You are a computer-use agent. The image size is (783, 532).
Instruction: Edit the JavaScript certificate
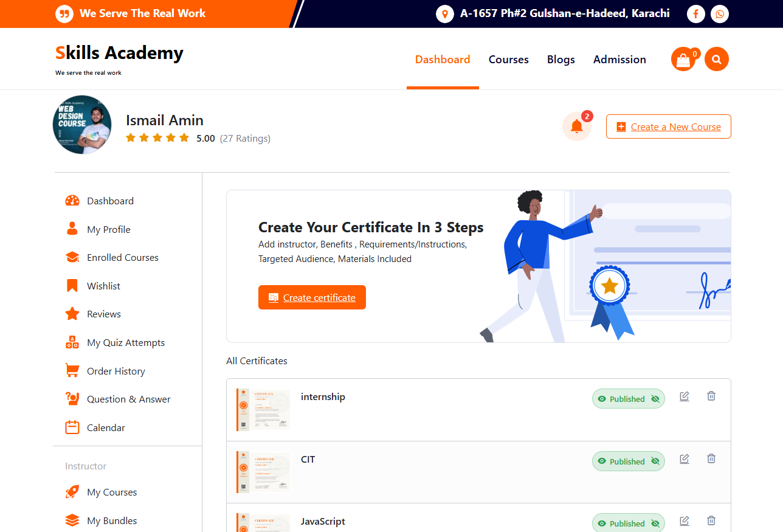click(x=685, y=520)
